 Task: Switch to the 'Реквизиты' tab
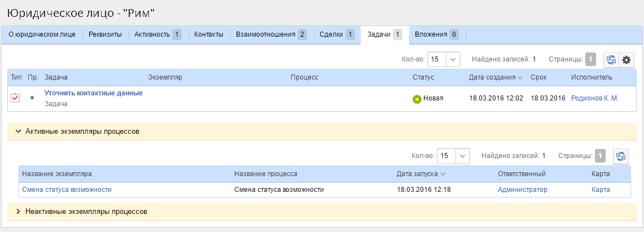pos(105,34)
